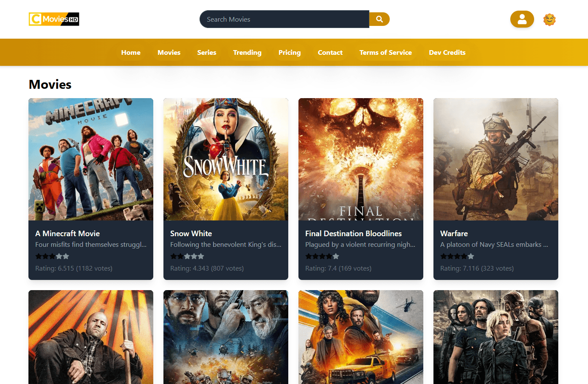Image resolution: width=588 pixels, height=384 pixels.
Task: Click the CMoviesHD logo
Action: point(53,19)
